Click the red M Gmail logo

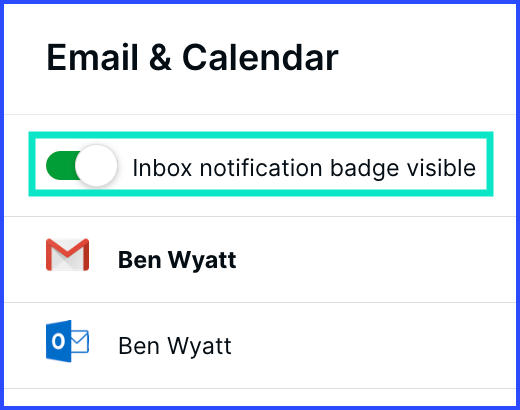[x=67, y=255]
